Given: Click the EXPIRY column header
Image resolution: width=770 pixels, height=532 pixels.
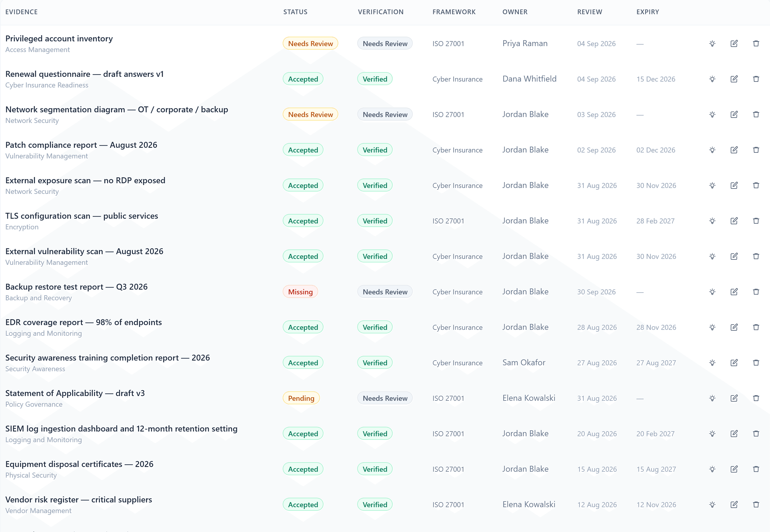Looking at the screenshot, I should tap(648, 12).
